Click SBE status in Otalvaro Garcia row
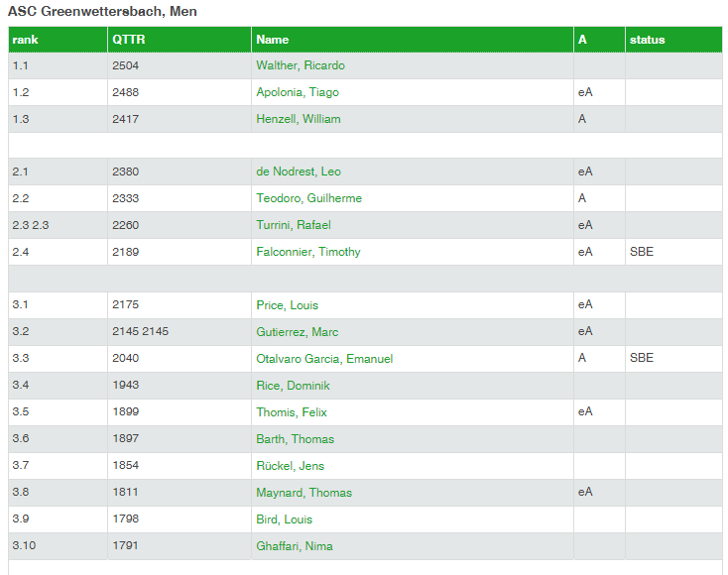 pos(642,358)
